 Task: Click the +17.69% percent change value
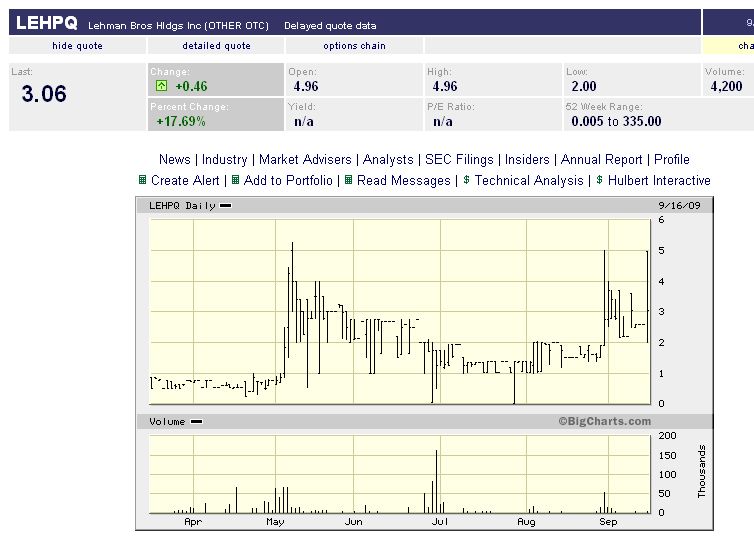181,121
